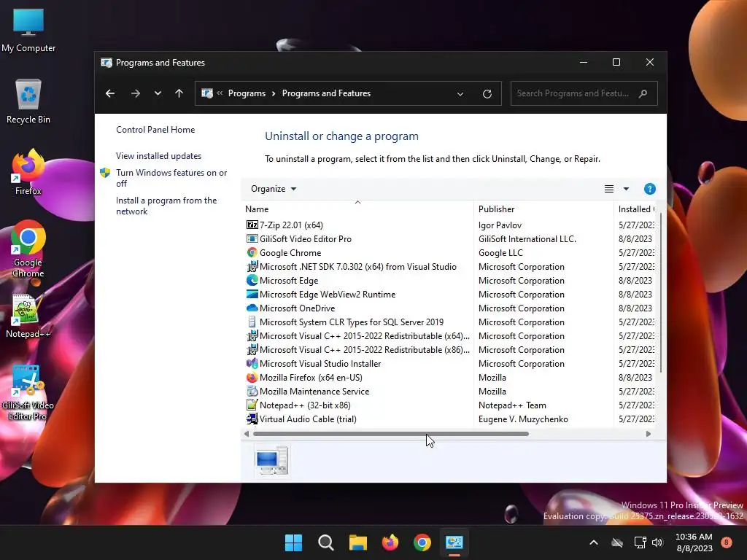The image size is (747, 560).
Task: Select the Google LLC publisher cell
Action: coord(500,252)
